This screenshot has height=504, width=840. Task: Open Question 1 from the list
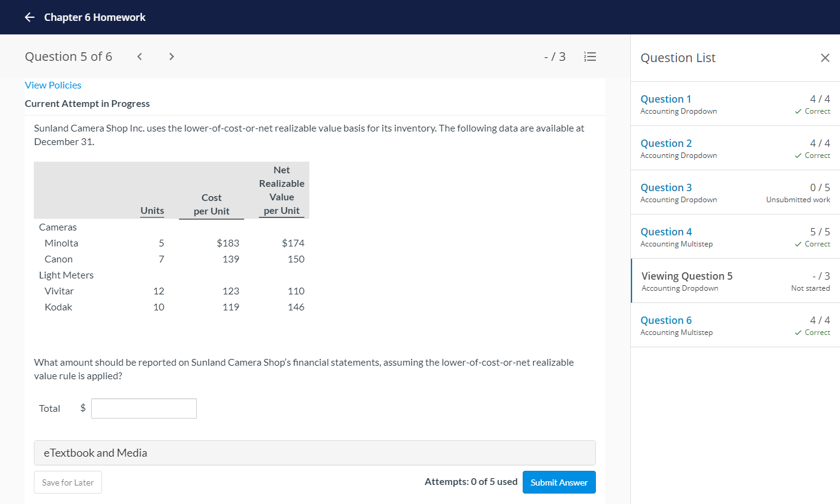click(666, 99)
